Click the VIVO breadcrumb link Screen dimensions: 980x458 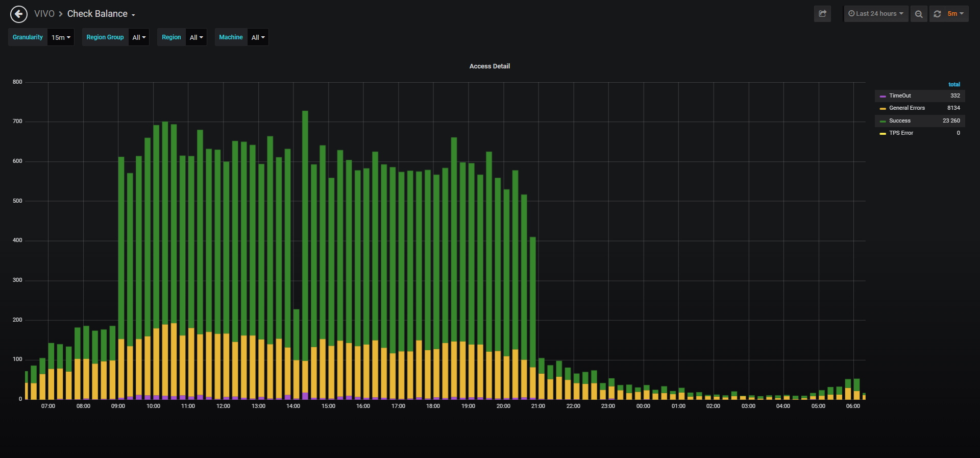[x=44, y=14]
